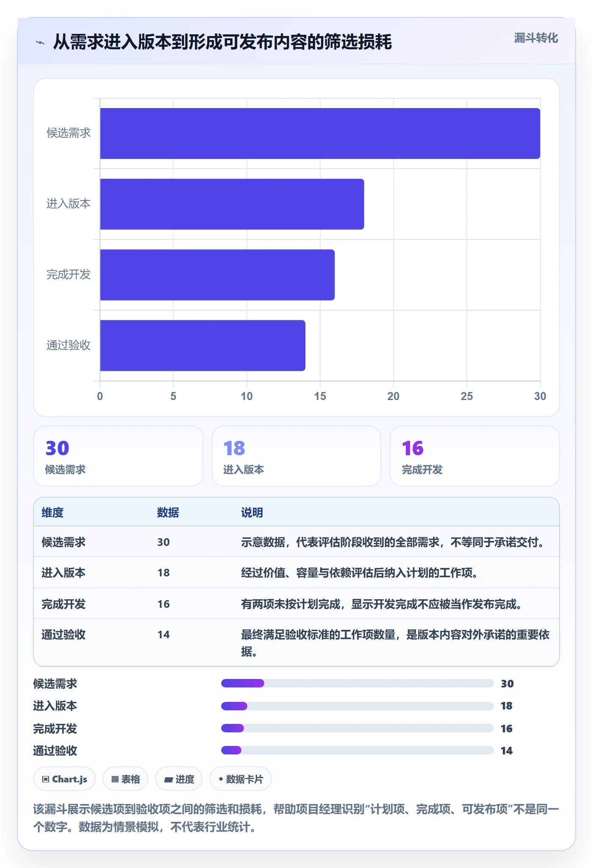Click the lightning icon beside the title
Image resolution: width=593 pixels, height=868 pixels.
40,42
